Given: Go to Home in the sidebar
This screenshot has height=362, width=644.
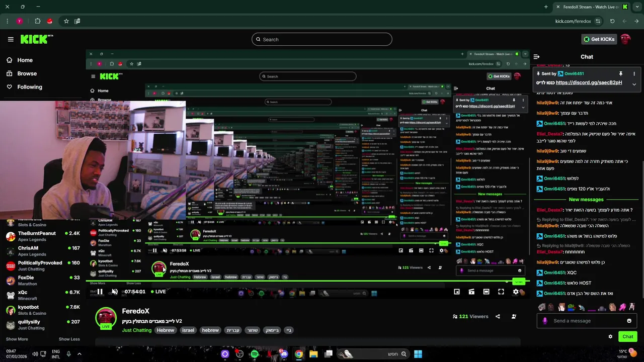Looking at the screenshot, I should pyautogui.click(x=20, y=60).
